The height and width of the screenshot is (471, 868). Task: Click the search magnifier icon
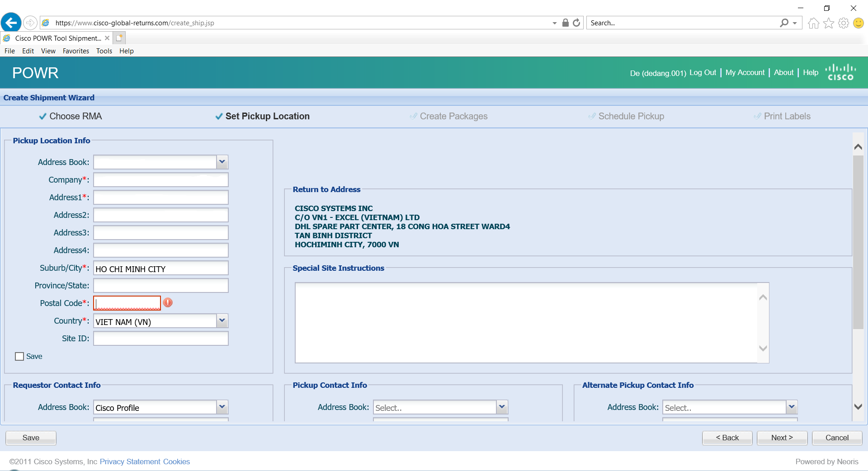[784, 23]
